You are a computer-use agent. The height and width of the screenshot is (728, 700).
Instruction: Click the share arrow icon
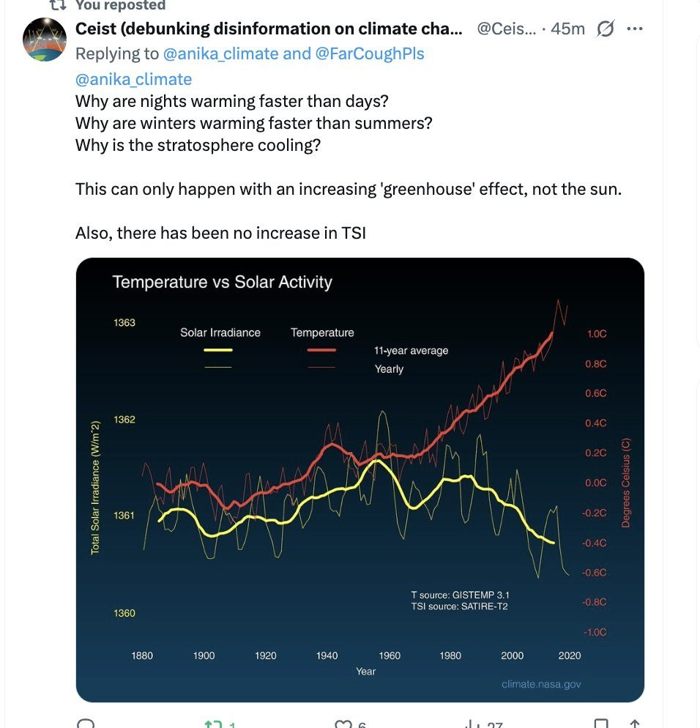635,724
